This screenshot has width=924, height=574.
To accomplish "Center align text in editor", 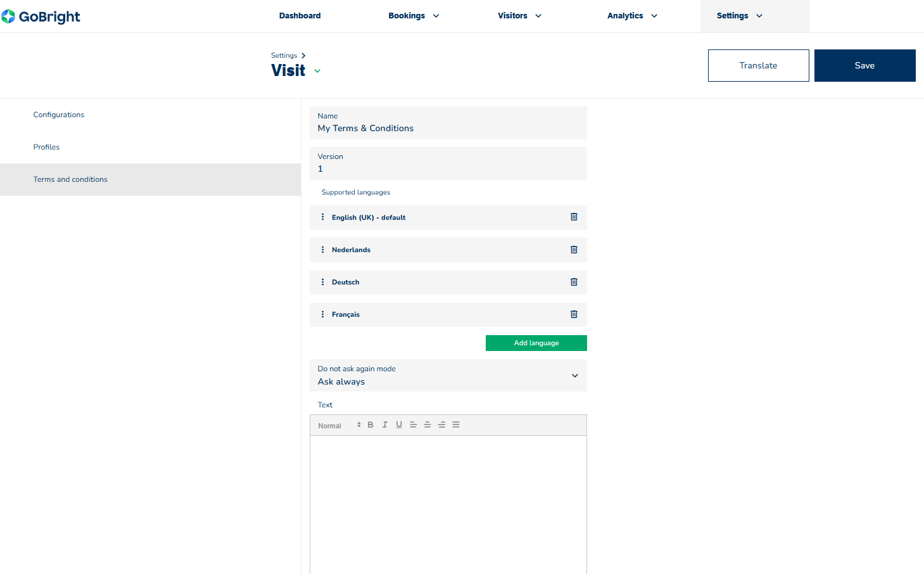I will 427,425.
